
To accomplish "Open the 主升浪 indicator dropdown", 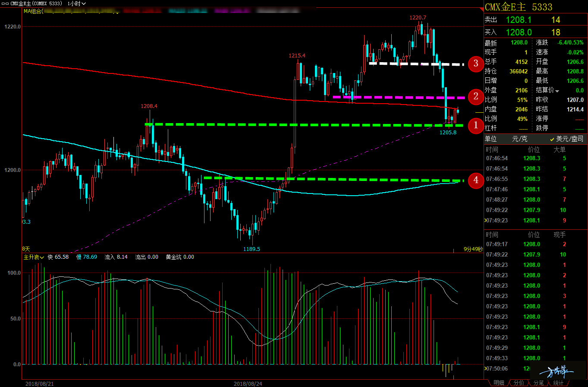I will pos(34,257).
